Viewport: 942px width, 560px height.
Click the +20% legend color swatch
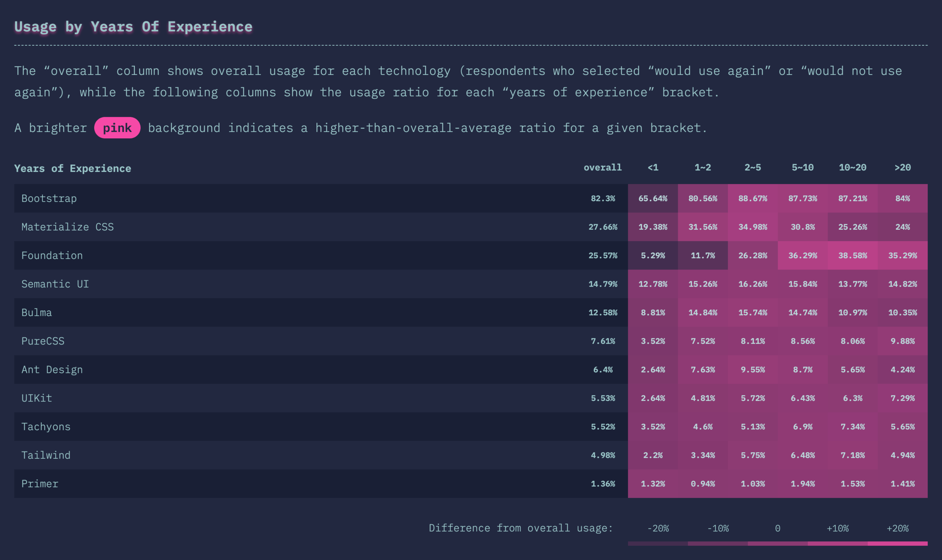[x=897, y=543]
